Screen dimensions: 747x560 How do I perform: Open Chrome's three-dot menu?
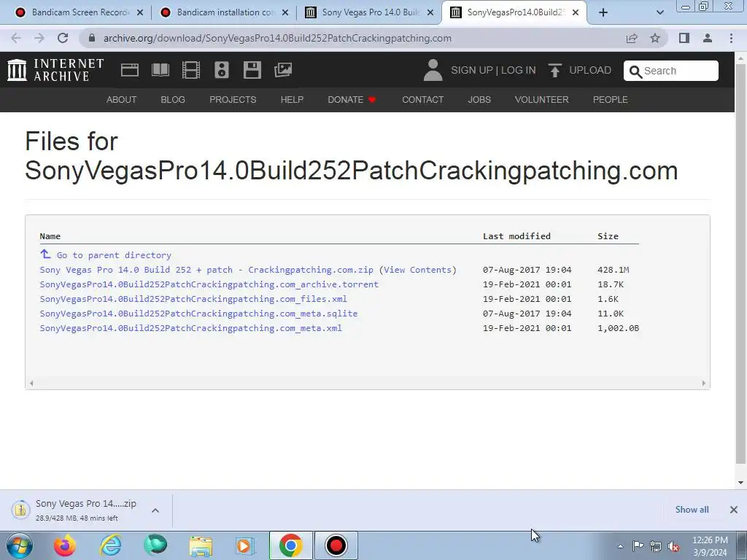[x=731, y=38]
